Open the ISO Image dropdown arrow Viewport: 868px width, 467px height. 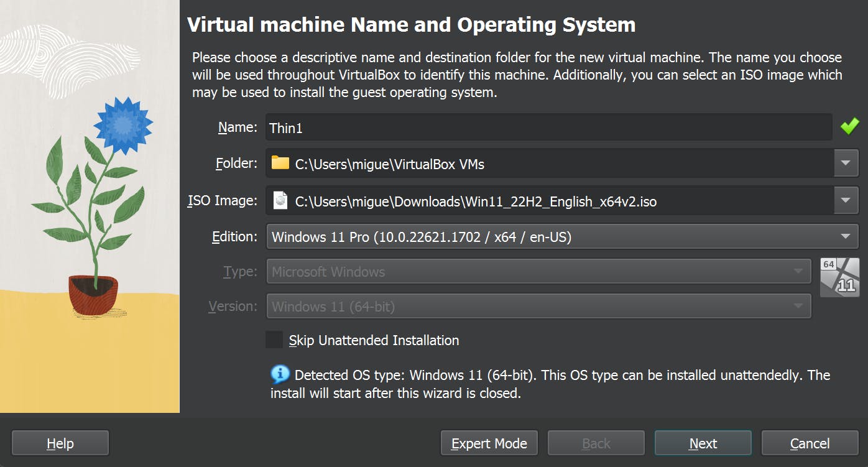(x=846, y=200)
